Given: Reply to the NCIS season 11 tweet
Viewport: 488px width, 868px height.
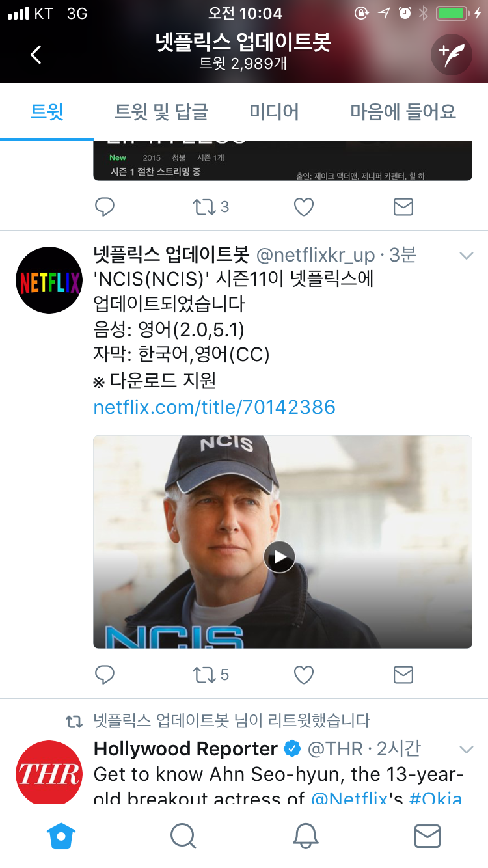Looking at the screenshot, I should coord(105,675).
